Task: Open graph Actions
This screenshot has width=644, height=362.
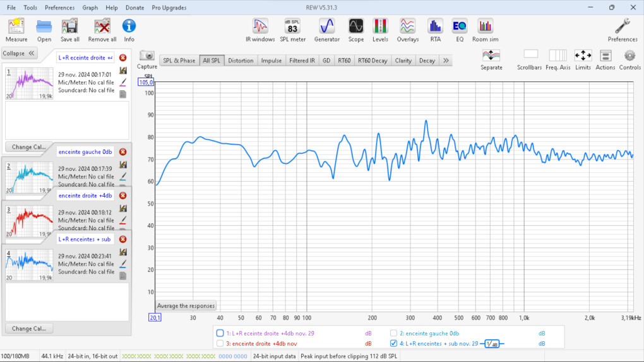Action: pos(605,59)
